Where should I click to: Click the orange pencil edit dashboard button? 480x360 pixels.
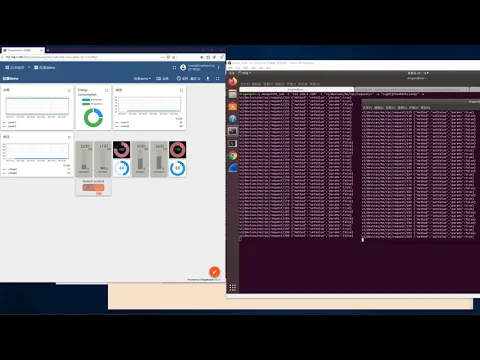tap(214, 272)
